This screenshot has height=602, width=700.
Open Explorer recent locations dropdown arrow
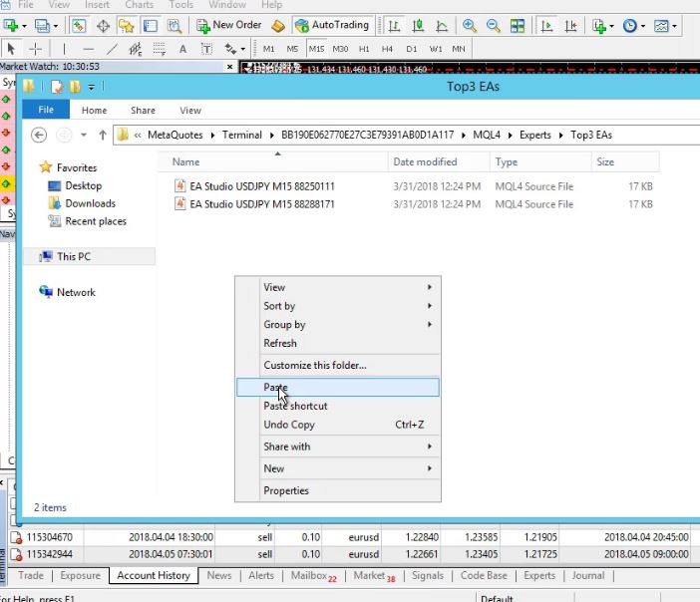(84, 135)
